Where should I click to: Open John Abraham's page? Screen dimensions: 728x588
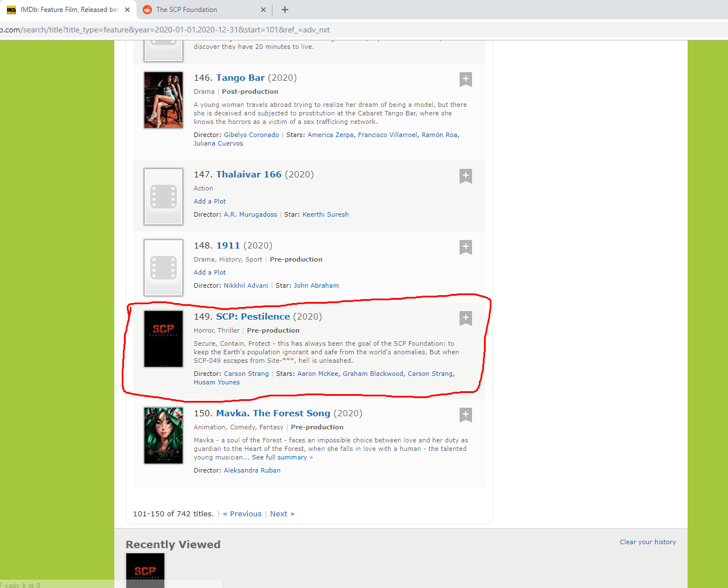(316, 285)
